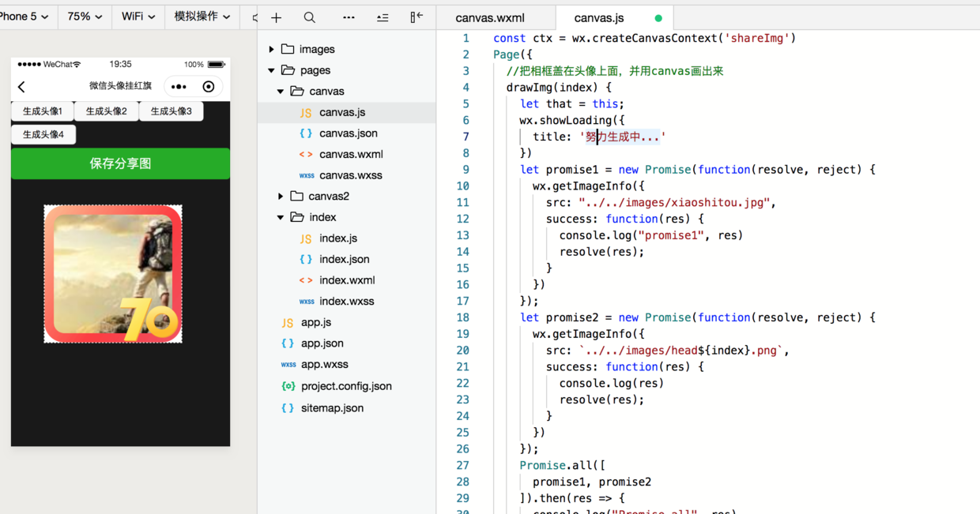980x514 pixels.
Task: Click 'shareImg' string on line 1
Action: pyautogui.click(x=757, y=38)
